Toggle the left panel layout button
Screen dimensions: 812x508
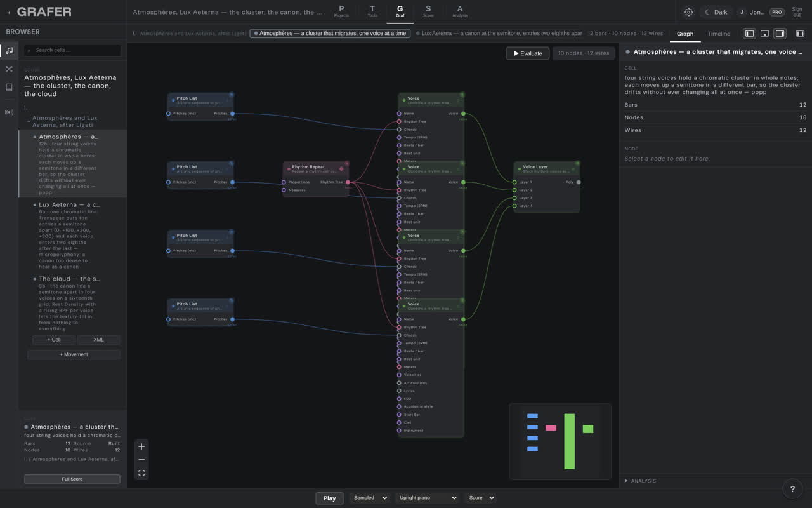[x=749, y=34]
